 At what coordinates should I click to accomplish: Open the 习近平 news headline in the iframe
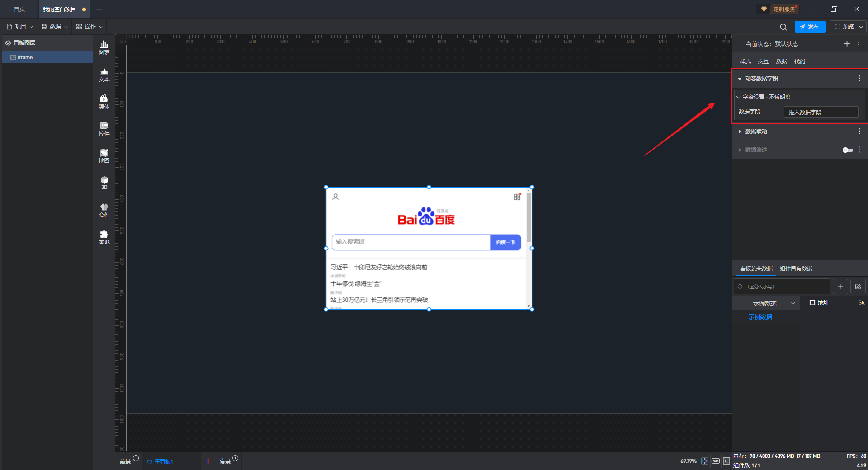[x=379, y=268]
